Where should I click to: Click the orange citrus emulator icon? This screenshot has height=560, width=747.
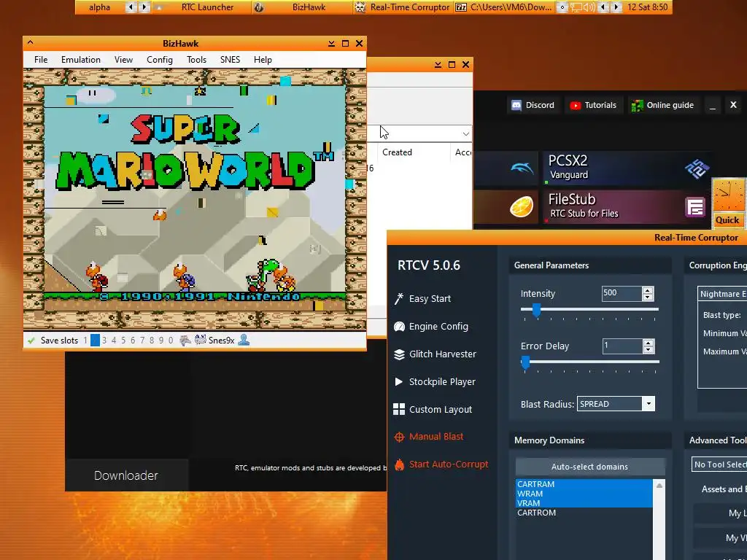[x=522, y=207]
